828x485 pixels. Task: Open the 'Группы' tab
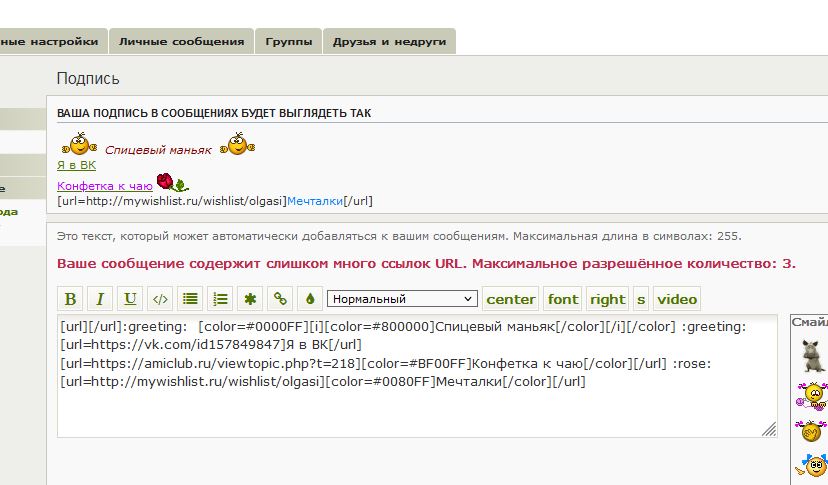coord(289,42)
